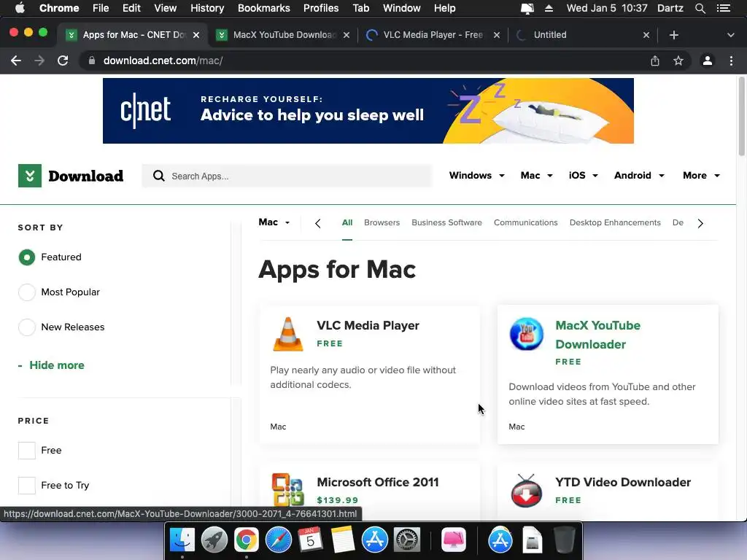
Task: Switch to the Communications category tab
Action: point(525,222)
